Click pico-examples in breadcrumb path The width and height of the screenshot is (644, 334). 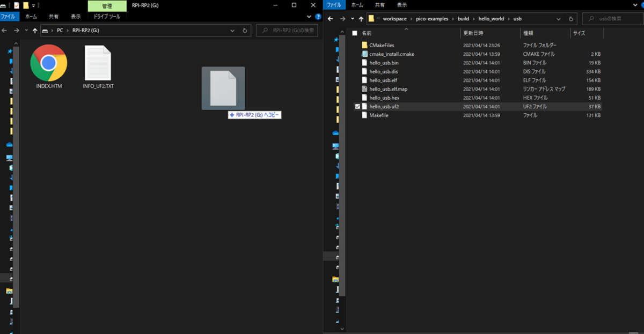click(x=432, y=19)
